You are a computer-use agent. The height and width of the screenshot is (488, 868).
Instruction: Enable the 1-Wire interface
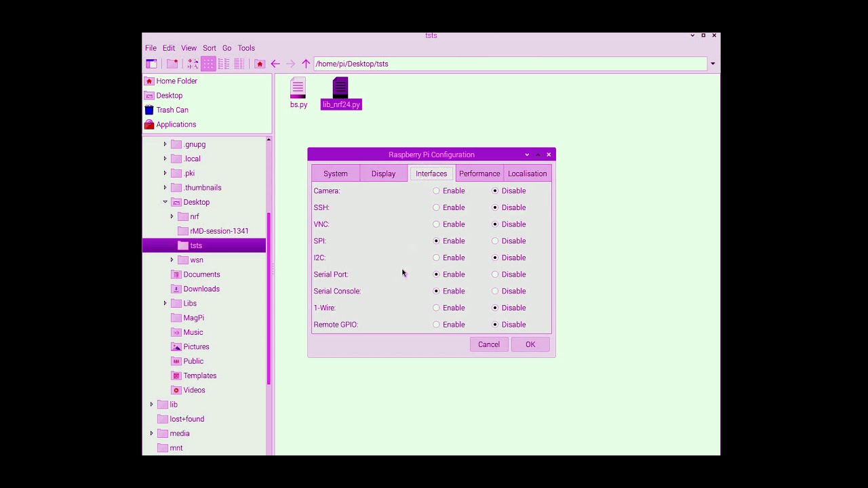(436, 308)
